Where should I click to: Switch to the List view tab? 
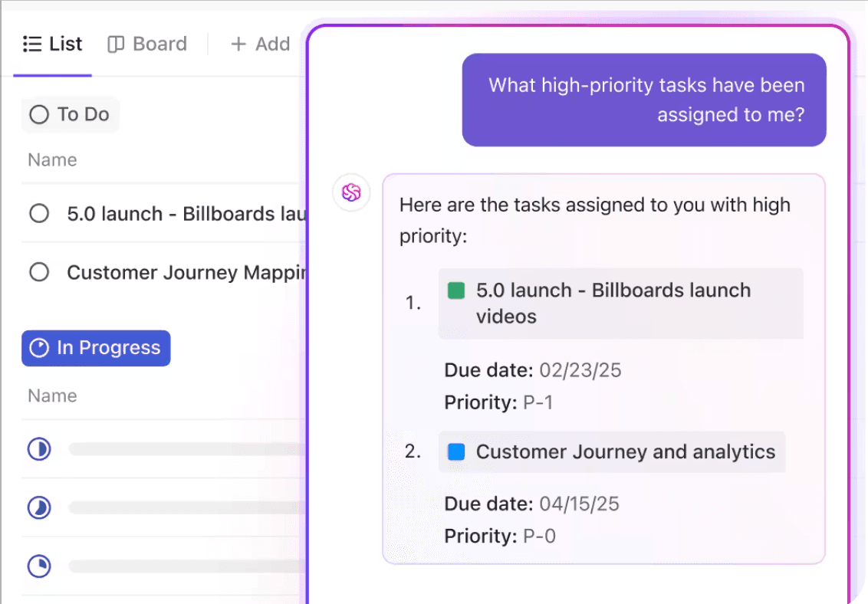pyautogui.click(x=53, y=44)
